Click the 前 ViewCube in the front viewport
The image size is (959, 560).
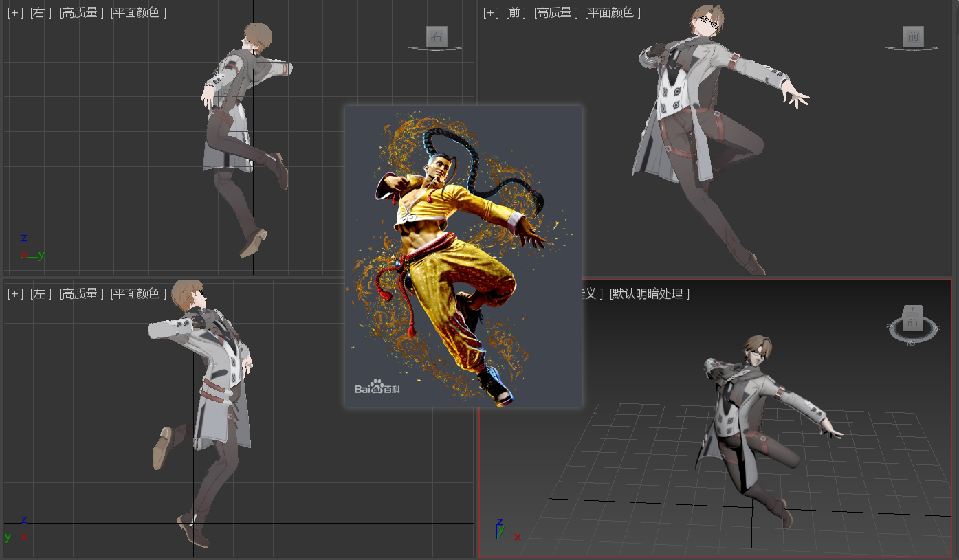coord(913,37)
